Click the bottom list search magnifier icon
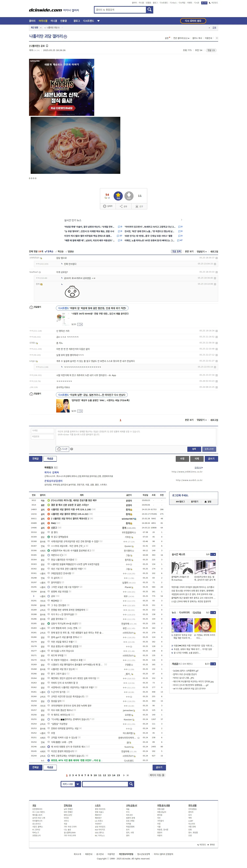This screenshot has width=247, height=868. click(131, 784)
